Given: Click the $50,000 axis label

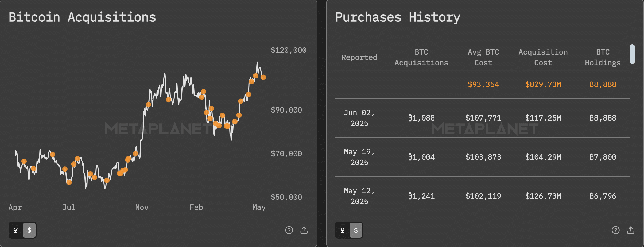Looking at the screenshot, I should [286, 197].
